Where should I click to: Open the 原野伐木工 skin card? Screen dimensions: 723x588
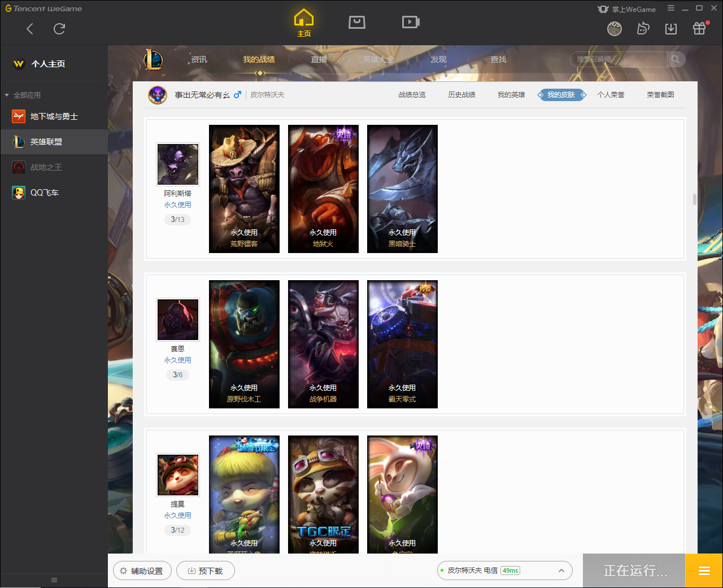point(244,344)
